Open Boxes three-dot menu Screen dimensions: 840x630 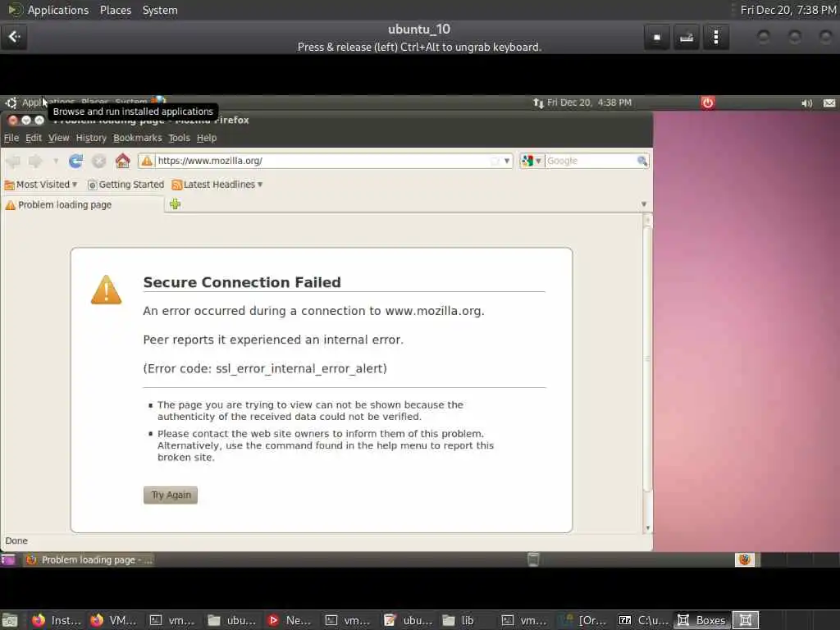[715, 37]
